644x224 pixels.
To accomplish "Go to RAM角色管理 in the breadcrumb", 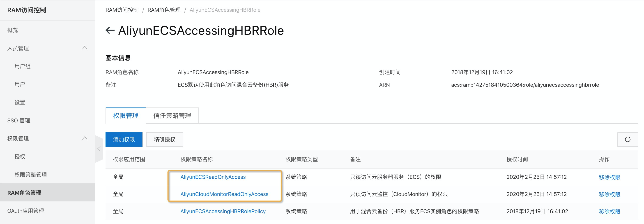I will tap(164, 10).
